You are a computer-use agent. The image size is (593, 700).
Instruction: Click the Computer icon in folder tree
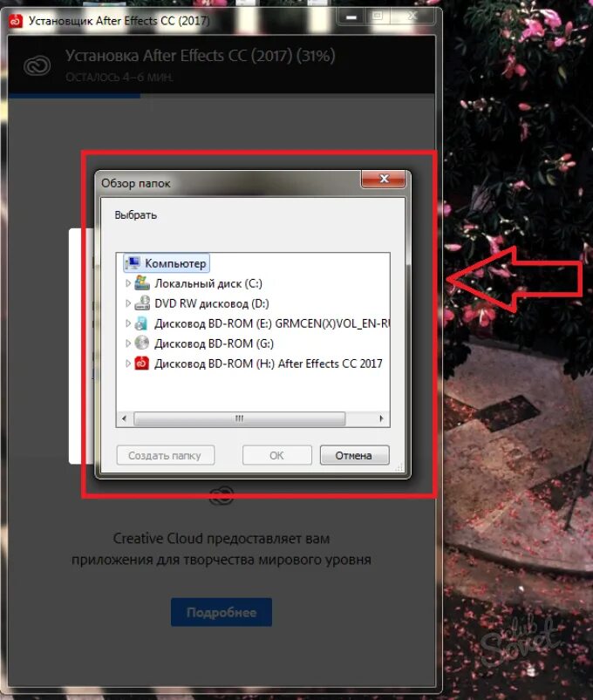(x=133, y=263)
